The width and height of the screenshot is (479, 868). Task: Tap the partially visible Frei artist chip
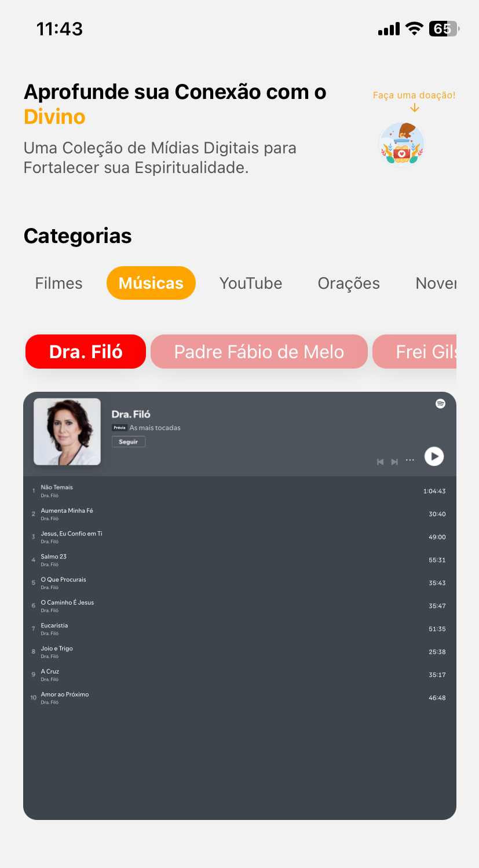415,352
